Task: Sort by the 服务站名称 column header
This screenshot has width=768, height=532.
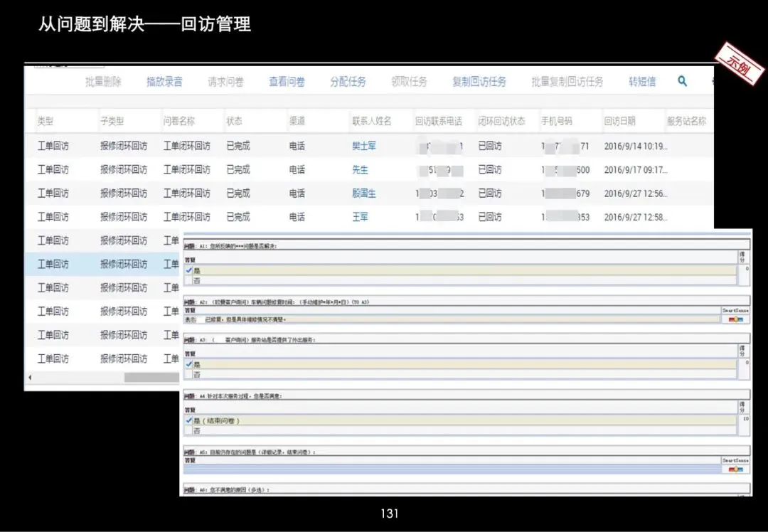Action: [x=687, y=121]
